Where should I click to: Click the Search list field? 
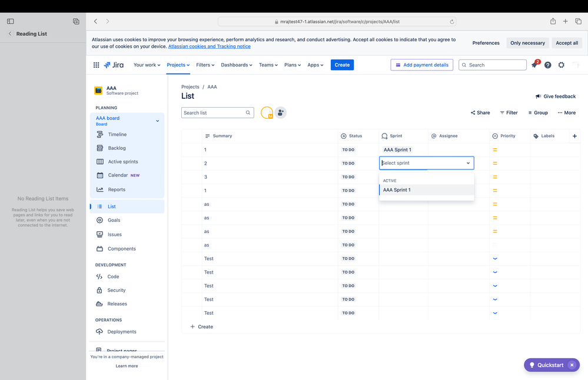point(218,112)
